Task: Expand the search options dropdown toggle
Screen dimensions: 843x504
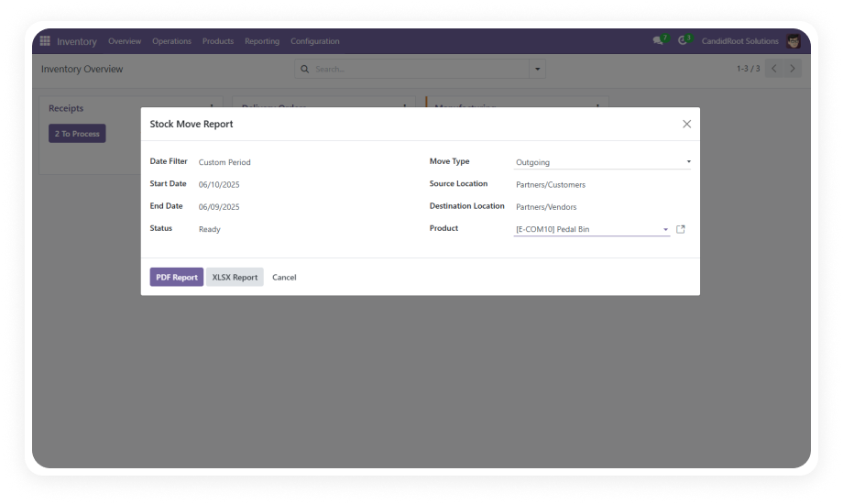Action: [537, 69]
